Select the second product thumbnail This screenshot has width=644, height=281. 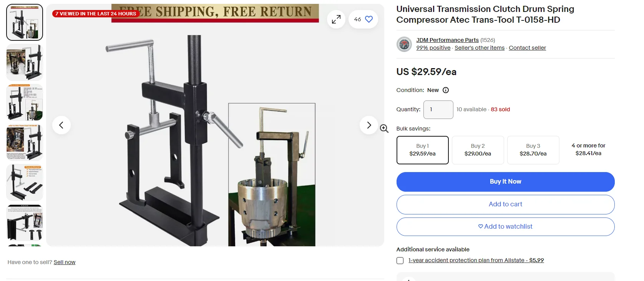point(25,62)
